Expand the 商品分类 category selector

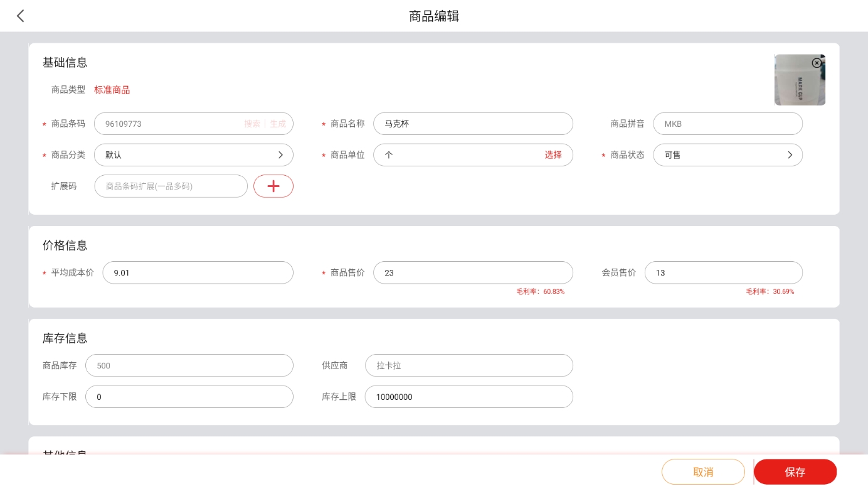193,155
